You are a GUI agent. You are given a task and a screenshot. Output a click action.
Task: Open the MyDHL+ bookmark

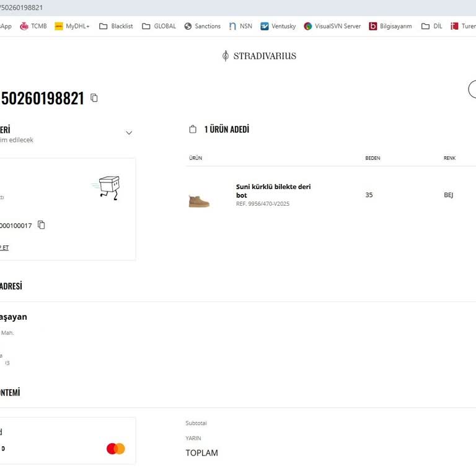click(72, 26)
